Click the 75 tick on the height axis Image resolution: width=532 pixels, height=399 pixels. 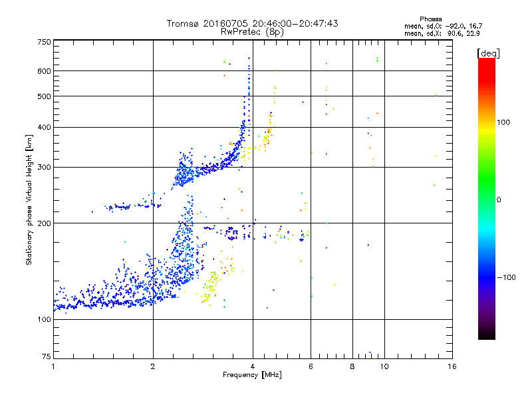[46, 358]
